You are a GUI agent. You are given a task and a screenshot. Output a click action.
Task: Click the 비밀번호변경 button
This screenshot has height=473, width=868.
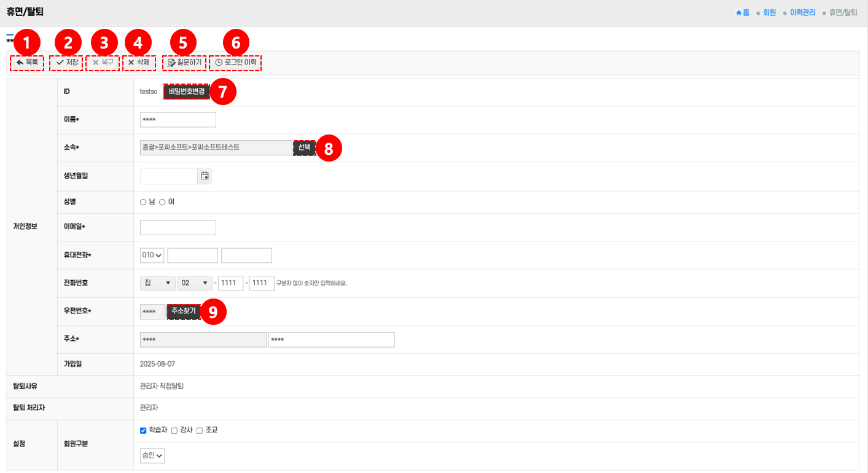pos(186,92)
